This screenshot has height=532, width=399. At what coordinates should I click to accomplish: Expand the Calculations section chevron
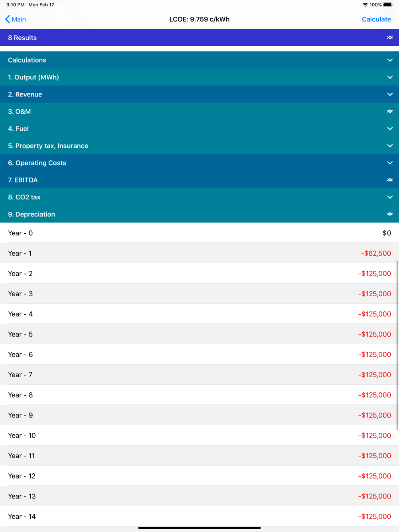click(x=390, y=60)
